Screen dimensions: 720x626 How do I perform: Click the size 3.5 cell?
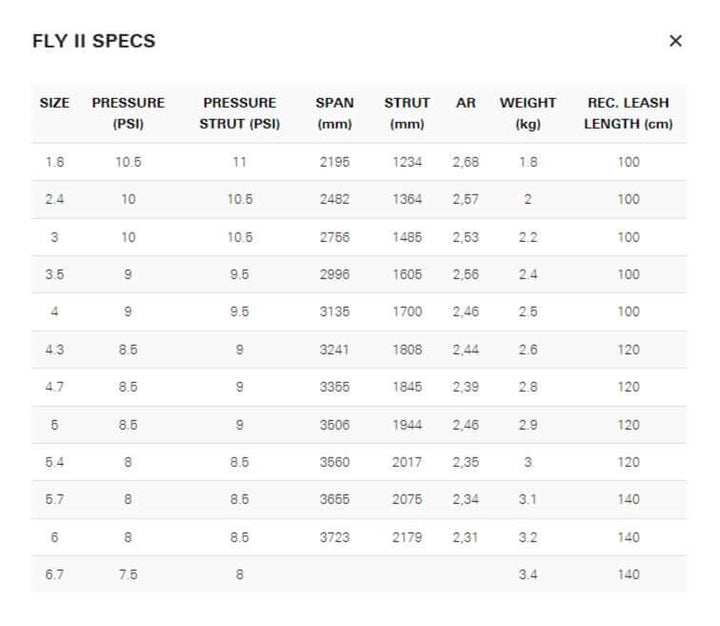(x=54, y=274)
